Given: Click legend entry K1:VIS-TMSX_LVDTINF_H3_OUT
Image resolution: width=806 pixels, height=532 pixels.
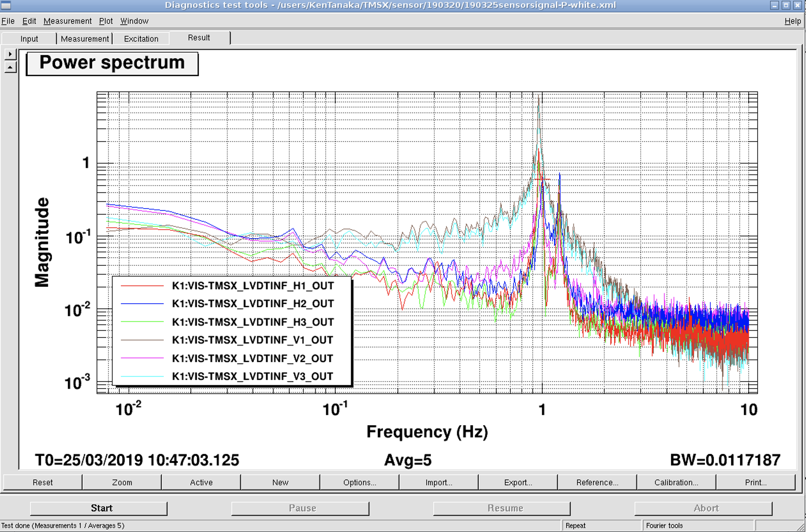Looking at the screenshot, I should tap(253, 322).
